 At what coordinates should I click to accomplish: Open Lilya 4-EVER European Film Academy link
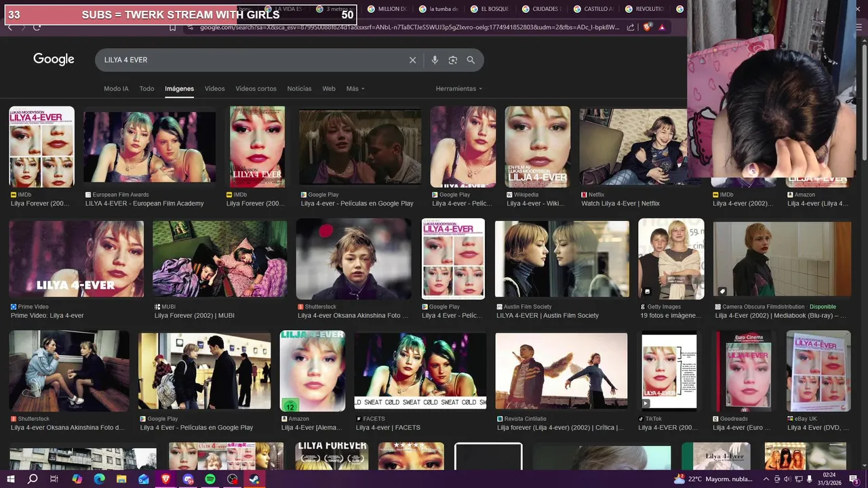144,203
